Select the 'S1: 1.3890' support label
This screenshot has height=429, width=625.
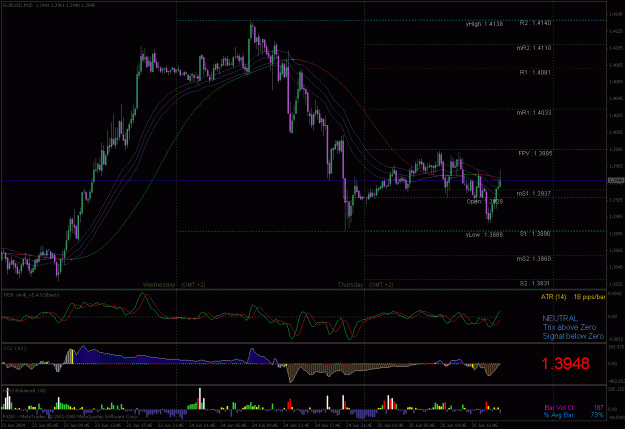535,234
